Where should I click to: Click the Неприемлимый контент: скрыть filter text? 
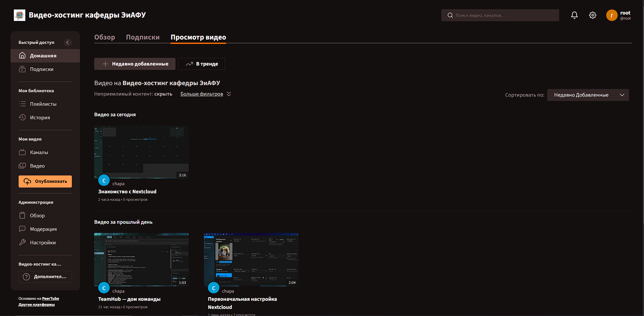[x=133, y=94]
